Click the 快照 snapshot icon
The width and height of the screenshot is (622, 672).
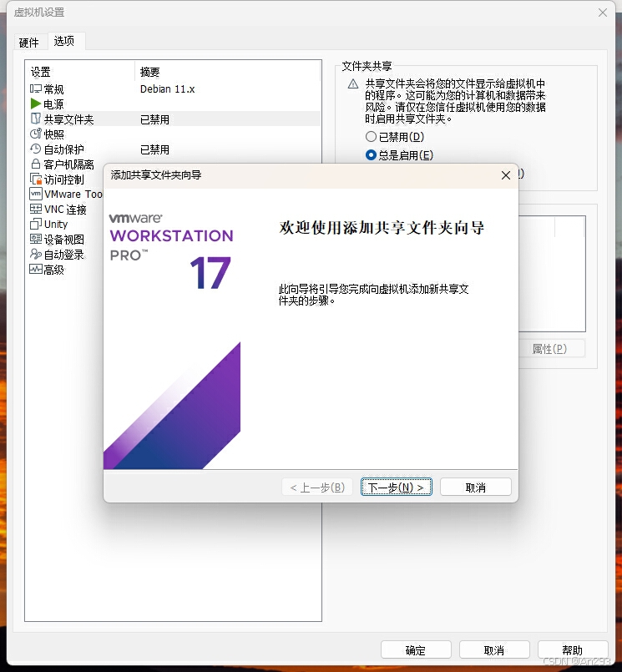coord(36,134)
